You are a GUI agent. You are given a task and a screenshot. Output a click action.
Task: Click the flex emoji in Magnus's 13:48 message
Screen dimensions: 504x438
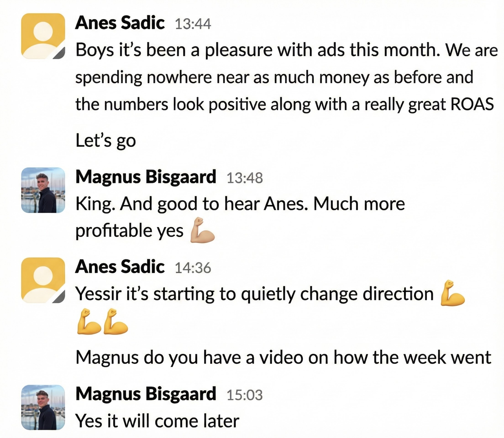tap(203, 230)
